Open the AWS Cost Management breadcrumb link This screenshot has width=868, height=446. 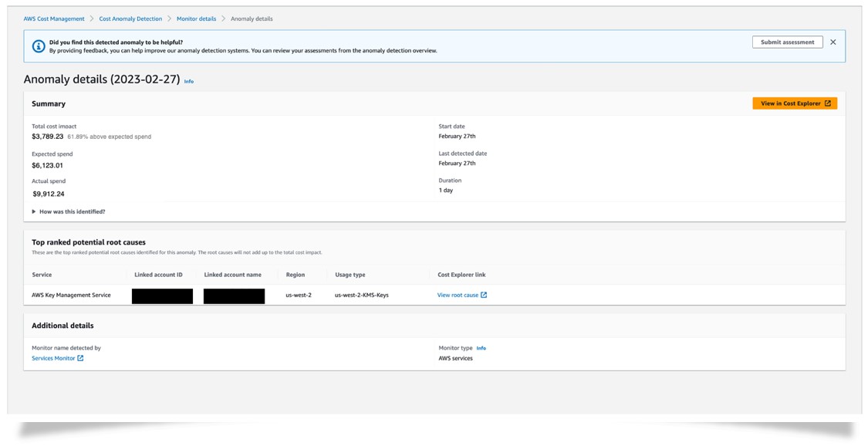(54, 19)
